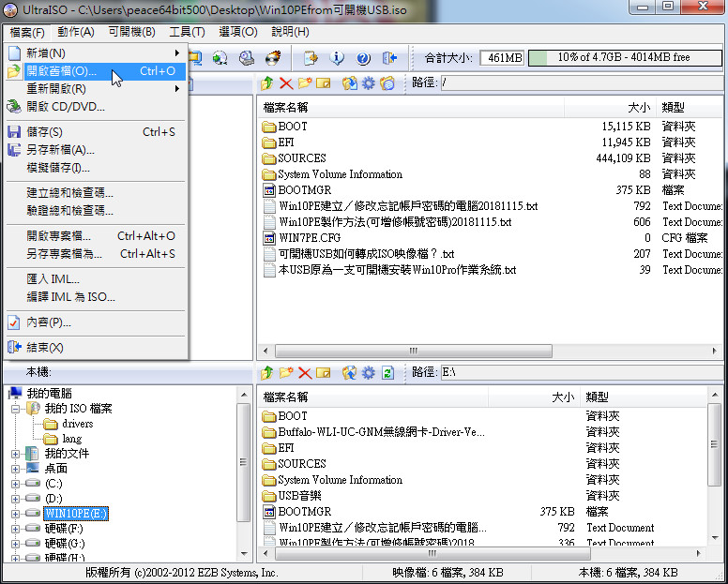Click the disc capacity usage bar
This screenshot has height=584, width=728.
625,57
